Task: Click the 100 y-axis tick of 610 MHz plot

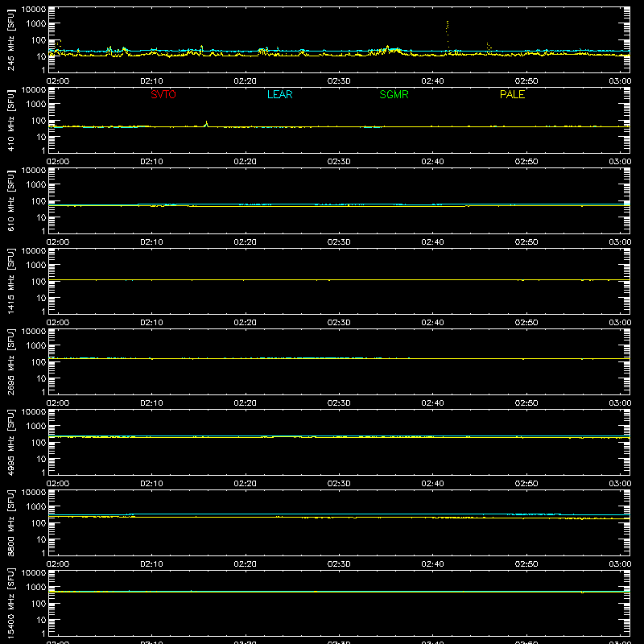Action: [39, 201]
